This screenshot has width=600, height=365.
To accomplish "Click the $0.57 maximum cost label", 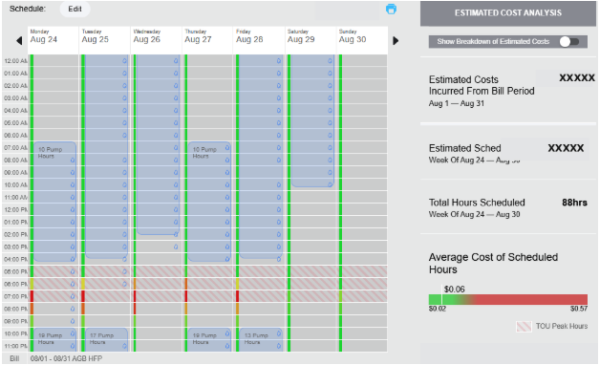I will [x=579, y=309].
